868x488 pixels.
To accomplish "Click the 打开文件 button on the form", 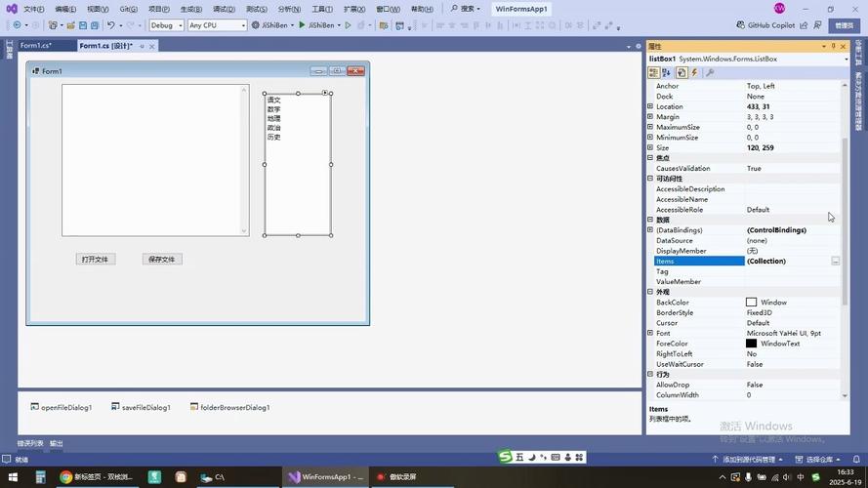I will (x=96, y=260).
